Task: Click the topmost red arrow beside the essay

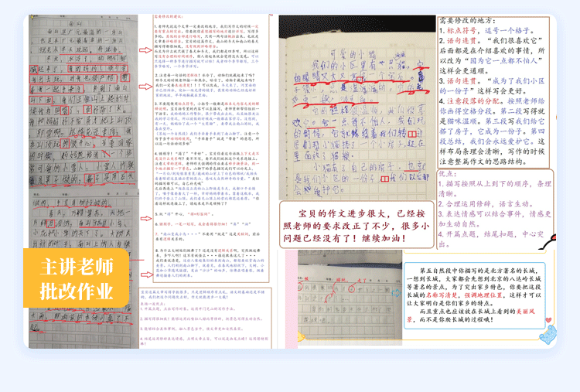Action: pyautogui.click(x=145, y=50)
